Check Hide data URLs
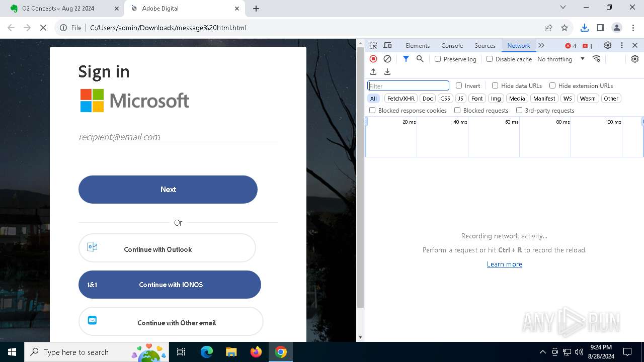 (x=495, y=85)
